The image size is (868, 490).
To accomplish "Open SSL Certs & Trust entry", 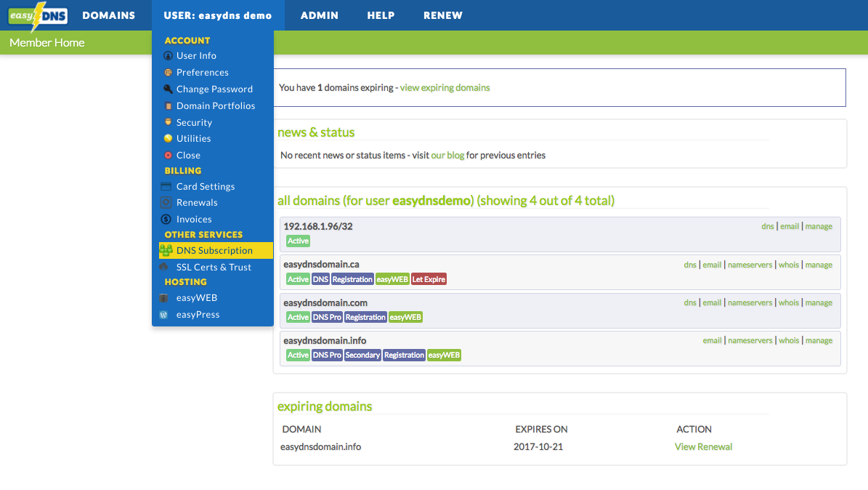I will pos(214,267).
